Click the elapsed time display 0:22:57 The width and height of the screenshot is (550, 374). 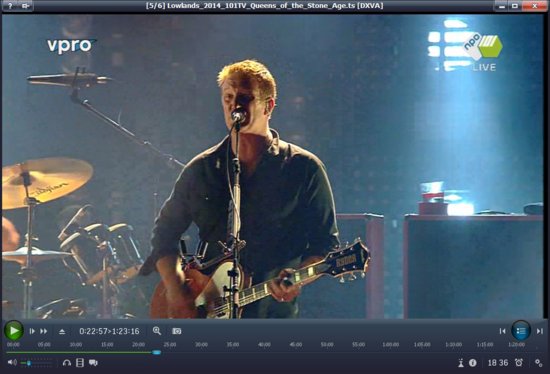tap(93, 331)
